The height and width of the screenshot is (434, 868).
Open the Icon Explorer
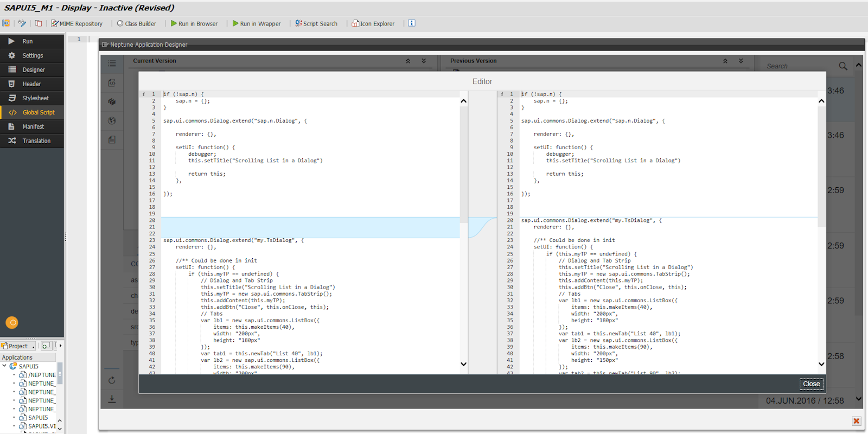373,23
